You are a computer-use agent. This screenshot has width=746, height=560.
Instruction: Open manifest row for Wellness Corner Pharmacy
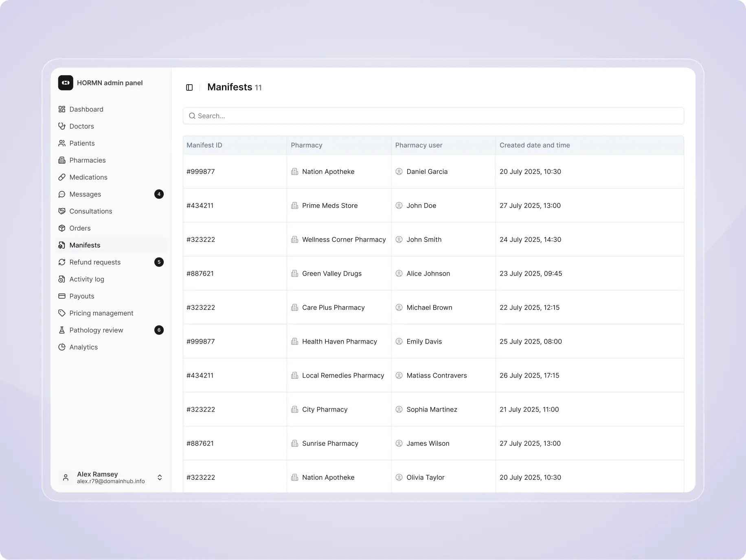tap(344, 240)
